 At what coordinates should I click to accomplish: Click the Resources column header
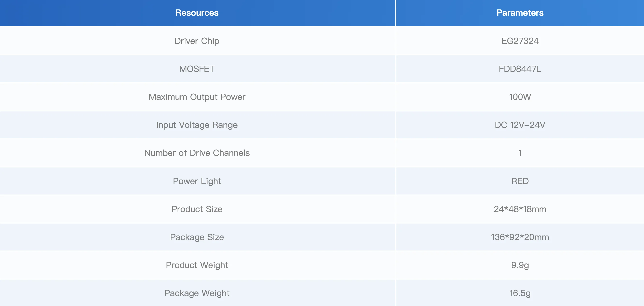(197, 13)
